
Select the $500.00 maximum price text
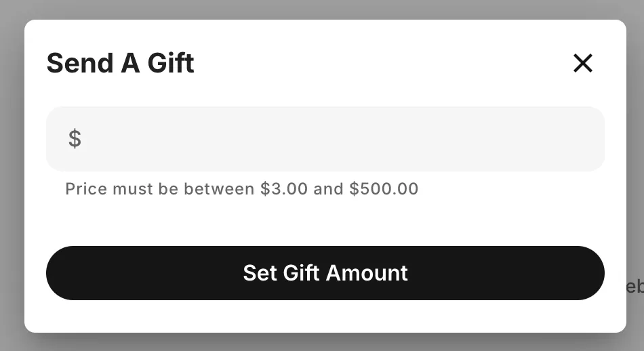click(384, 188)
